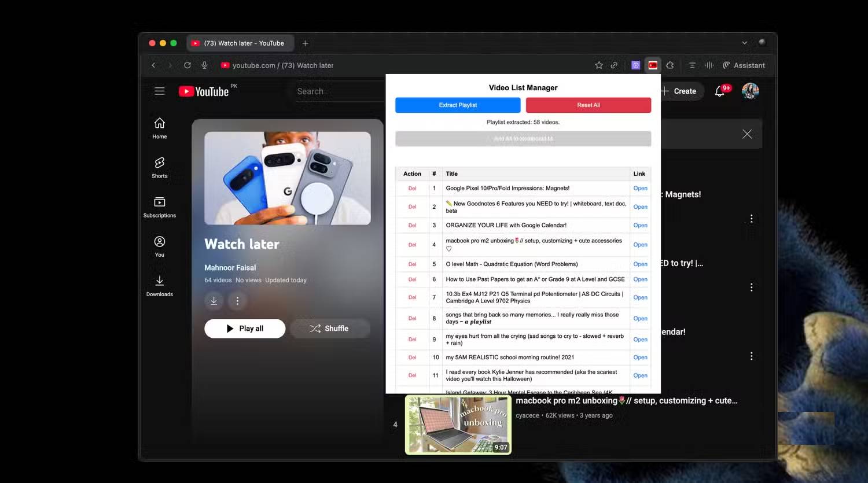Open link for Potentiometer physics row
The image size is (868, 483).
(x=640, y=297)
